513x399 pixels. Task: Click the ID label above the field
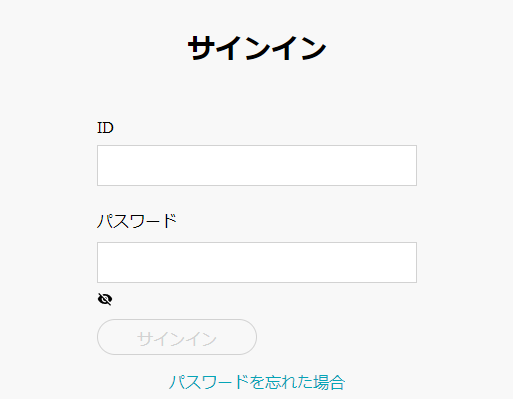[x=105, y=128]
